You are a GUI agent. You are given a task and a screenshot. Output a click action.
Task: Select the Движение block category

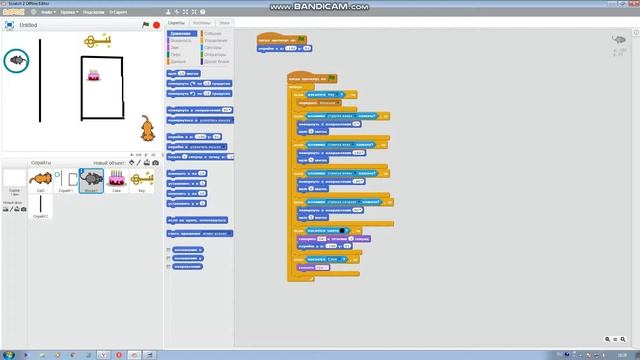[x=182, y=33]
